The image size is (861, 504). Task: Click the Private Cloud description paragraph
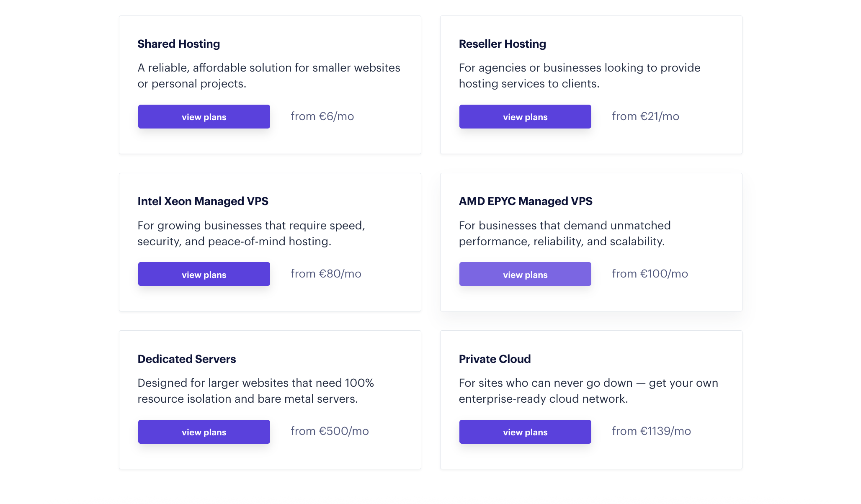(x=588, y=391)
